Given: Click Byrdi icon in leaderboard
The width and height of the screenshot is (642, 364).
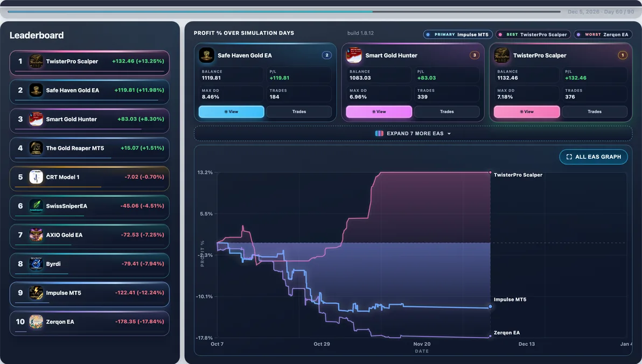Looking at the screenshot, I should pyautogui.click(x=36, y=264).
